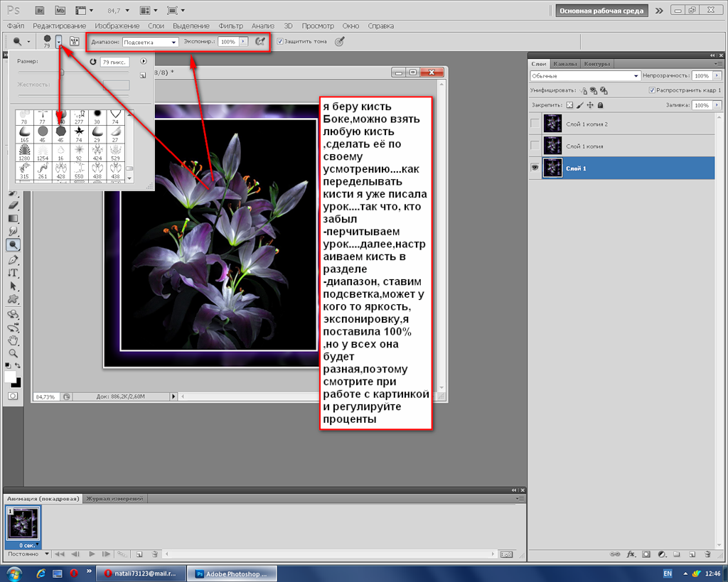This screenshot has height=582, width=728.
Task: Open the blend mode Обычные dropdown
Action: pyautogui.click(x=585, y=75)
